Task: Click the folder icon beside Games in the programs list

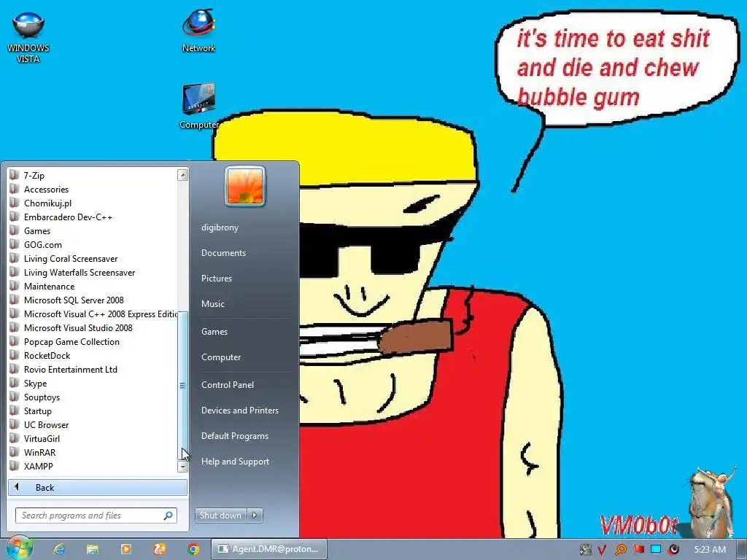Action: [x=15, y=231]
